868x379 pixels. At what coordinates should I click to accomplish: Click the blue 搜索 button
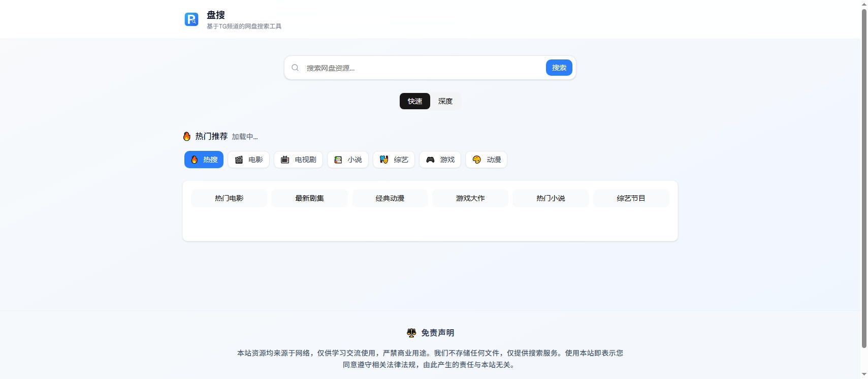coord(559,68)
